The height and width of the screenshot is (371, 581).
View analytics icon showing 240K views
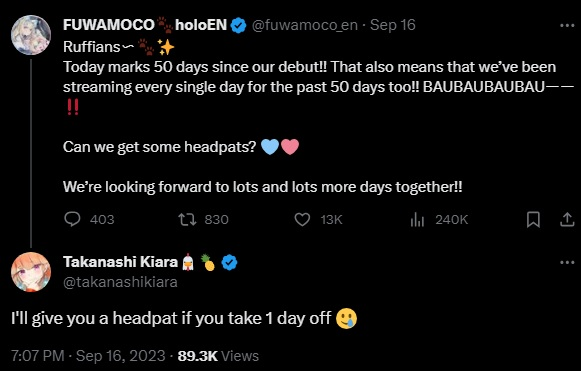417,219
